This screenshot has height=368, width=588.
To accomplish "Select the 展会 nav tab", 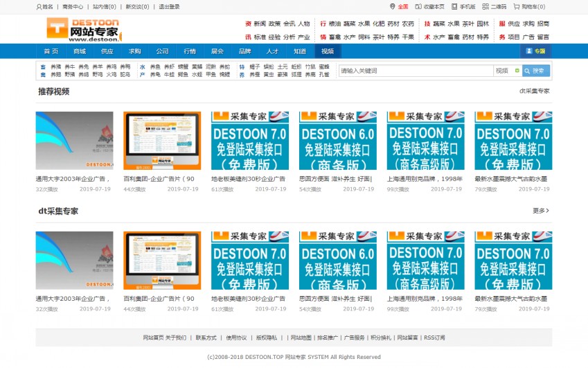I will coord(217,51).
